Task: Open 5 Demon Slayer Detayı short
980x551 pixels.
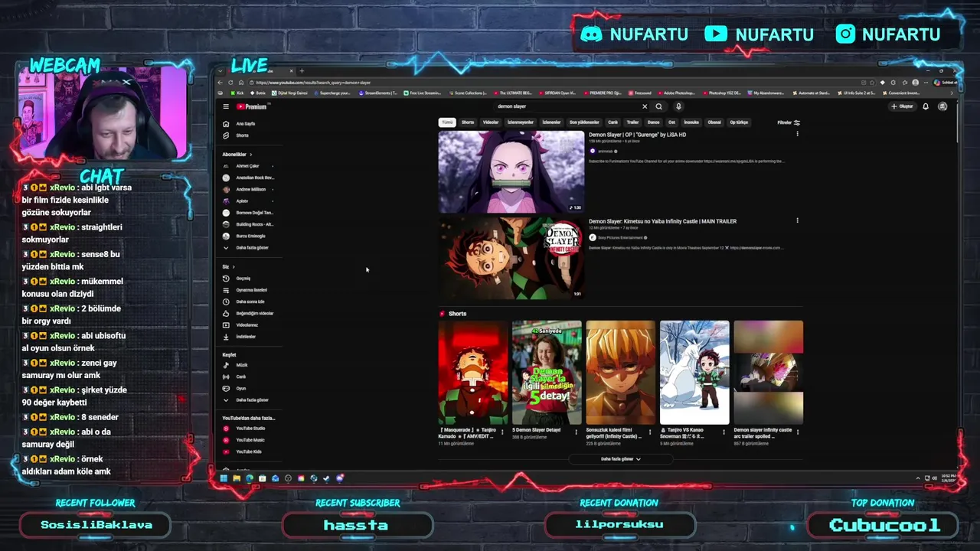Action: (547, 372)
